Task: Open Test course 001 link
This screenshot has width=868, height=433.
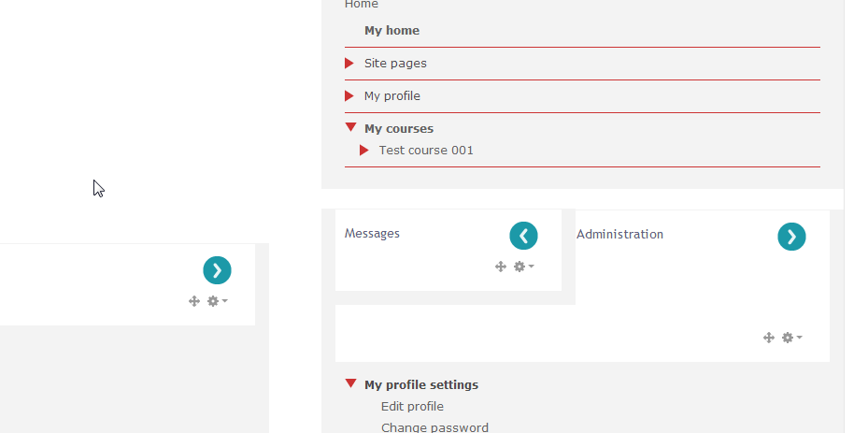Action: coord(426,151)
